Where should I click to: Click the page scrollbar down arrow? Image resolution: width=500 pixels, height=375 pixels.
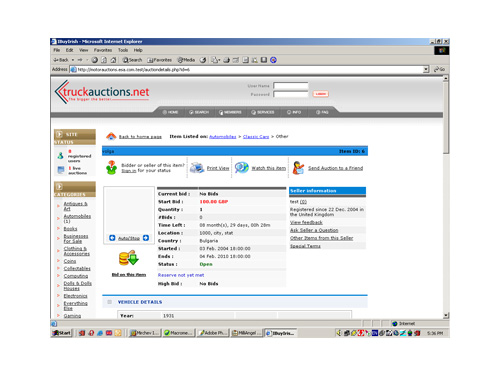tap(446, 315)
